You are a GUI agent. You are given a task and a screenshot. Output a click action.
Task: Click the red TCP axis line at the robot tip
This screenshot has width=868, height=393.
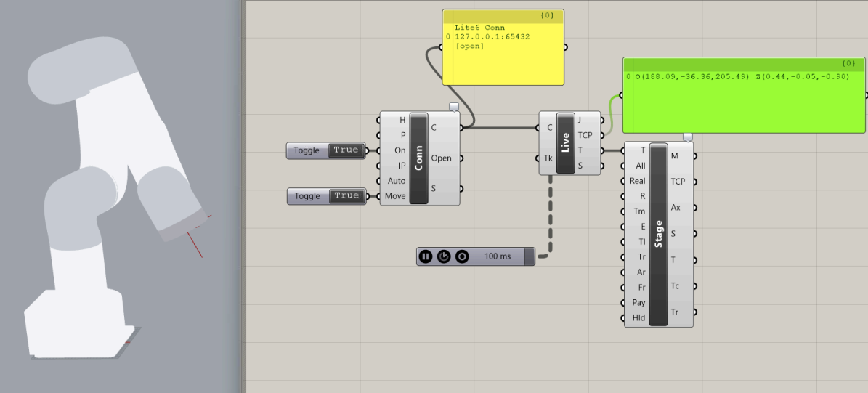click(195, 245)
